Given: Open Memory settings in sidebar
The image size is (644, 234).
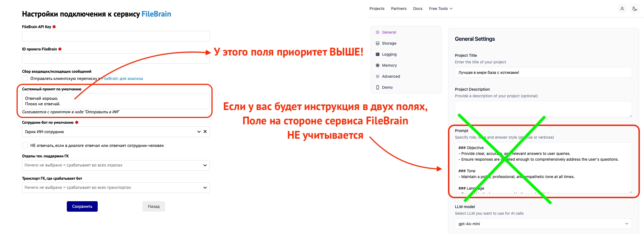Looking at the screenshot, I should [x=389, y=65].
